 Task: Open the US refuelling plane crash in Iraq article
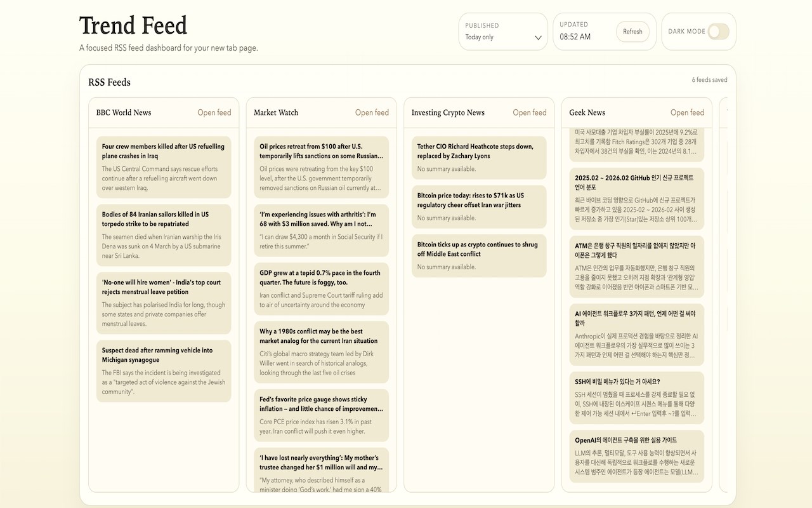pos(164,167)
